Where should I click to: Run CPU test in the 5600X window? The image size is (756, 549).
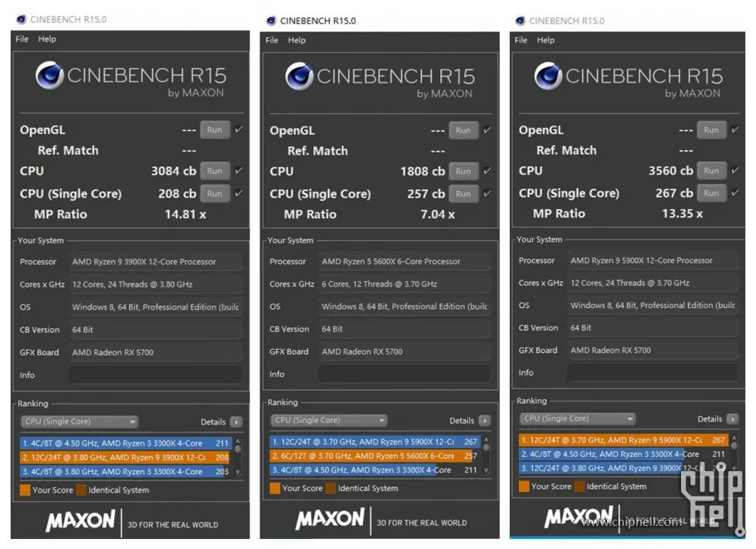point(463,171)
